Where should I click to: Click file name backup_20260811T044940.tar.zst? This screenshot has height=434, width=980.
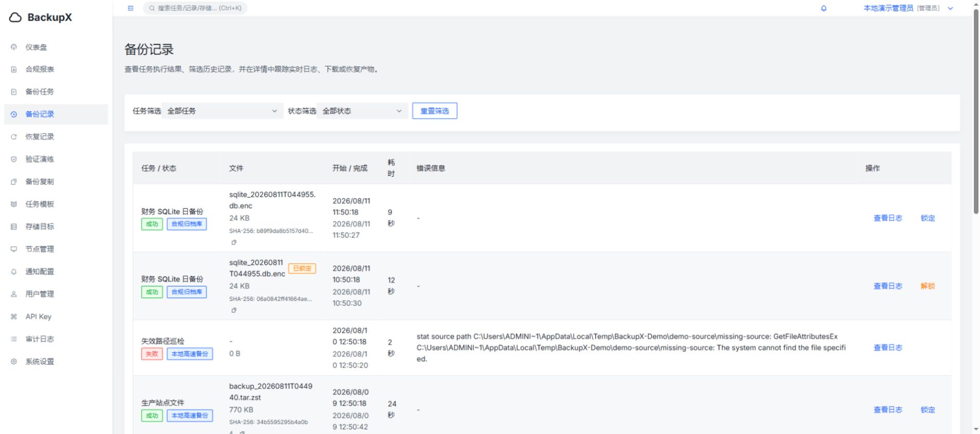click(x=271, y=392)
